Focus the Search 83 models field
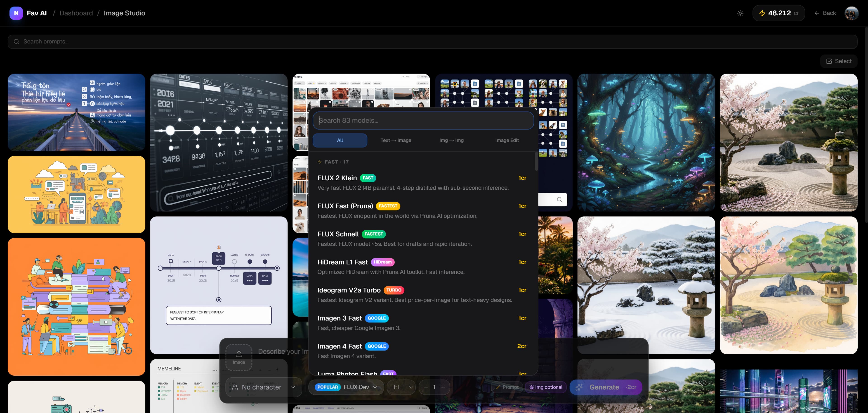The height and width of the screenshot is (413, 868). coord(423,120)
